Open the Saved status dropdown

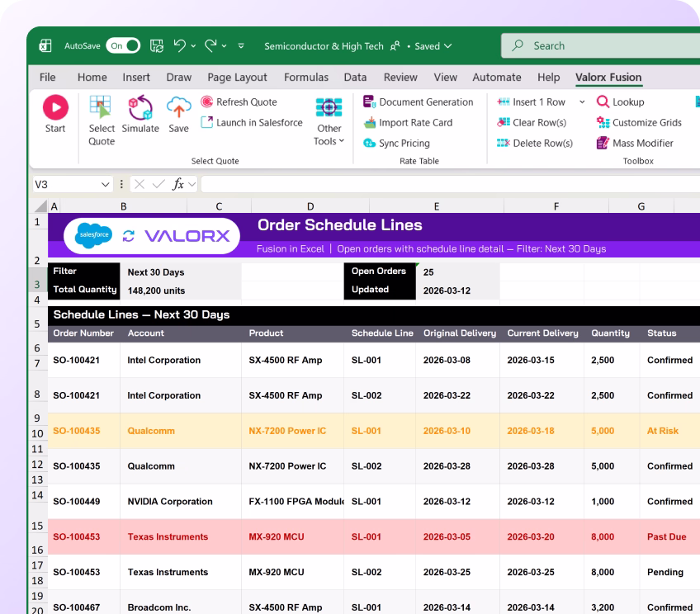(433, 46)
